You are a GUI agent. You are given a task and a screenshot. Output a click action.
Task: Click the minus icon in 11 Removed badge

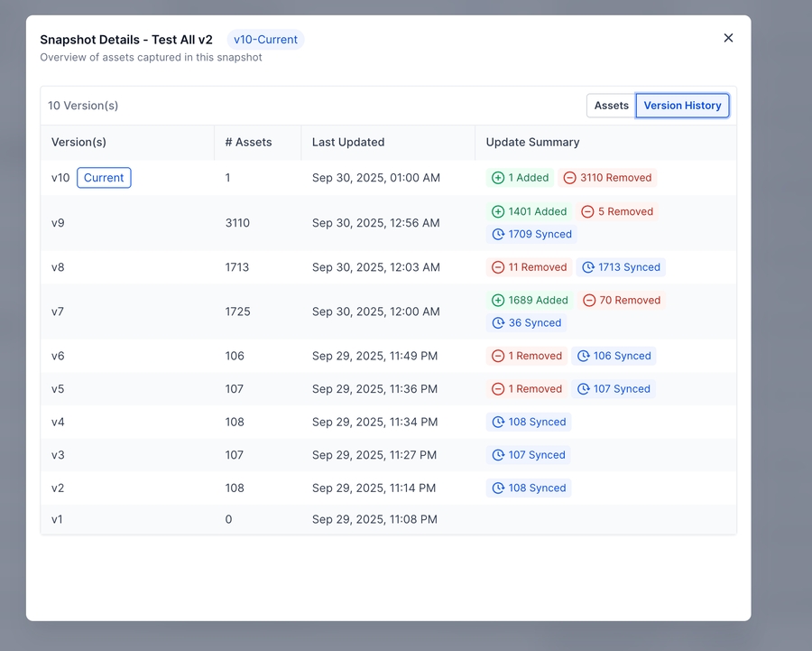tap(498, 267)
